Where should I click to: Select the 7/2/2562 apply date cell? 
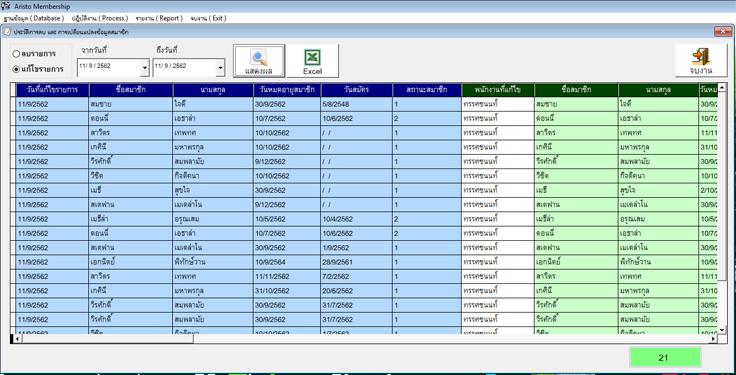tap(357, 276)
